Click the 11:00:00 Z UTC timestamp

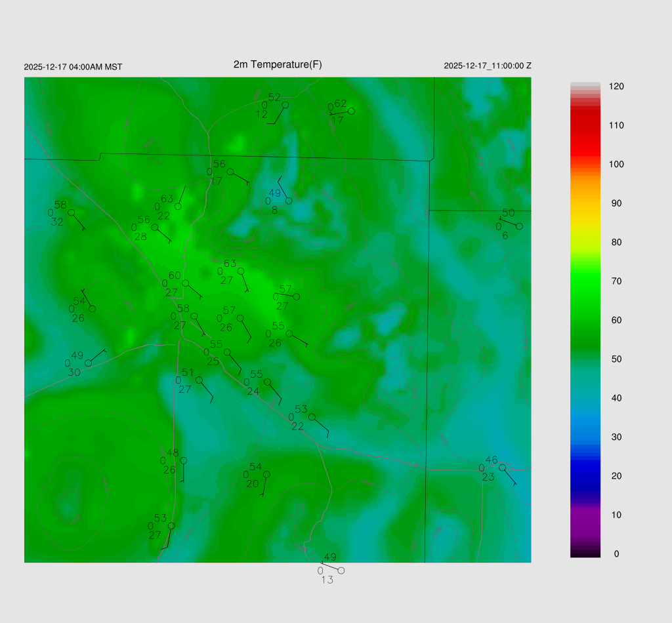(488, 66)
